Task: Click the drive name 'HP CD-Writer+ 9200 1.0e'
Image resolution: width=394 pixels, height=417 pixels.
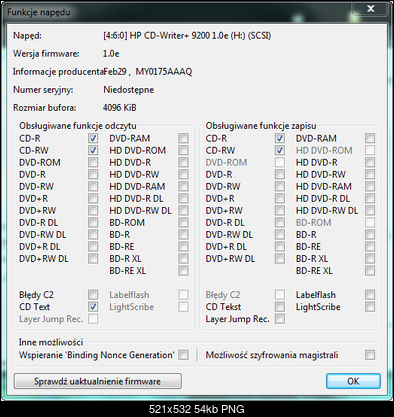Action: pyautogui.click(x=179, y=35)
